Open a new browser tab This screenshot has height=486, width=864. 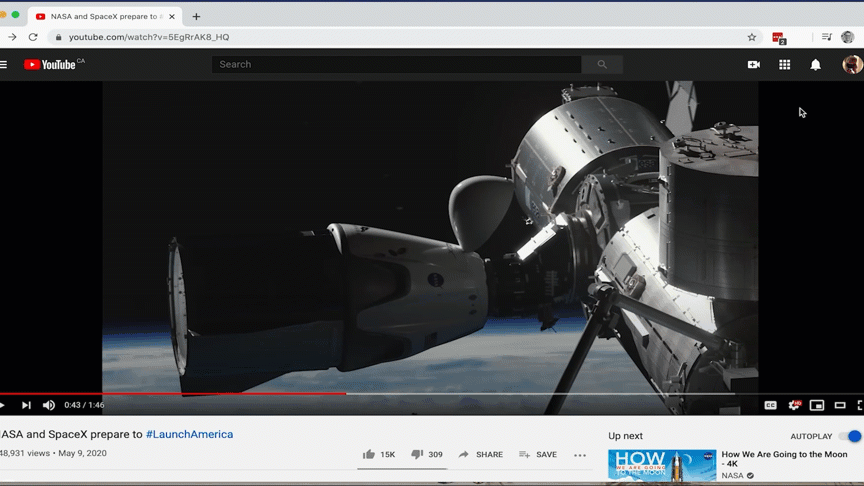(x=196, y=16)
